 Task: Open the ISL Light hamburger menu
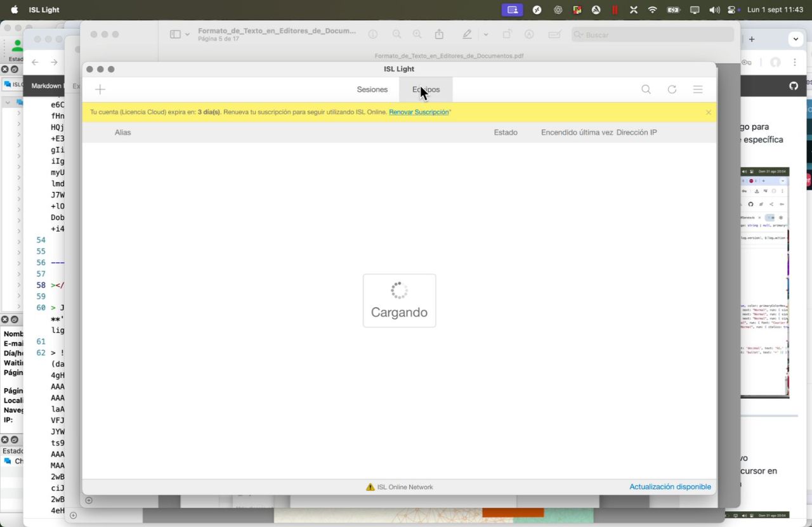698,89
